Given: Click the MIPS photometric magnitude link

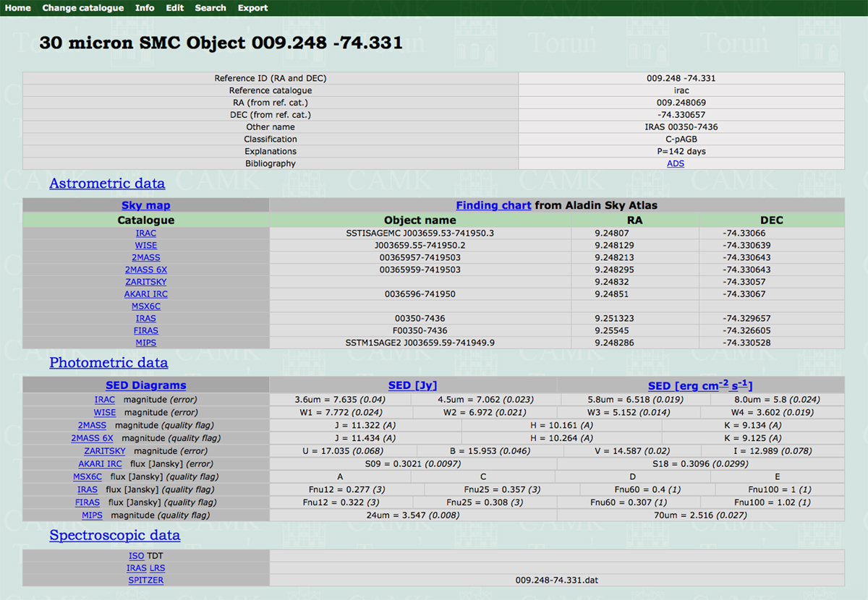Looking at the screenshot, I should point(92,515).
